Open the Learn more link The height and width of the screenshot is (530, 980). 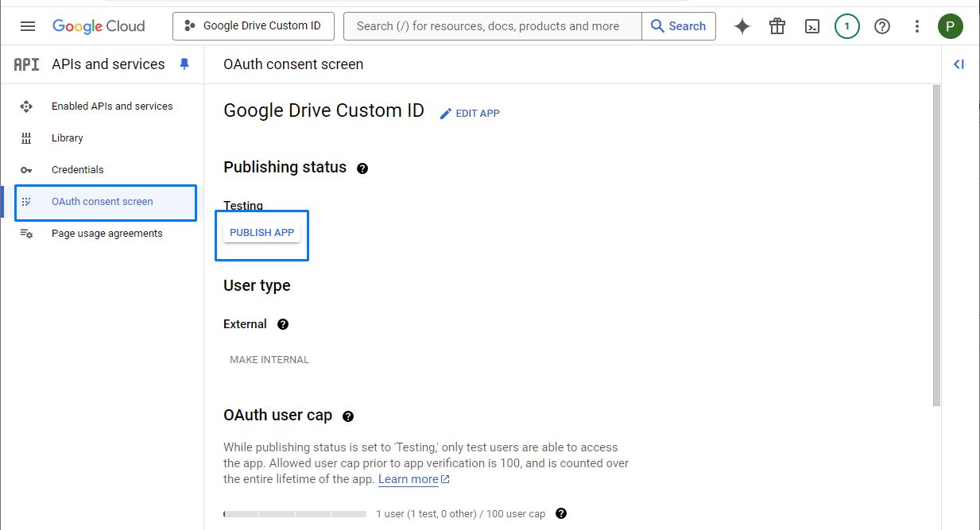408,478
